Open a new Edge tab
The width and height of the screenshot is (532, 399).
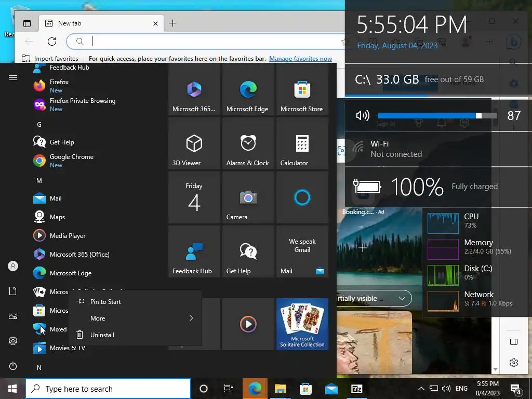(172, 23)
